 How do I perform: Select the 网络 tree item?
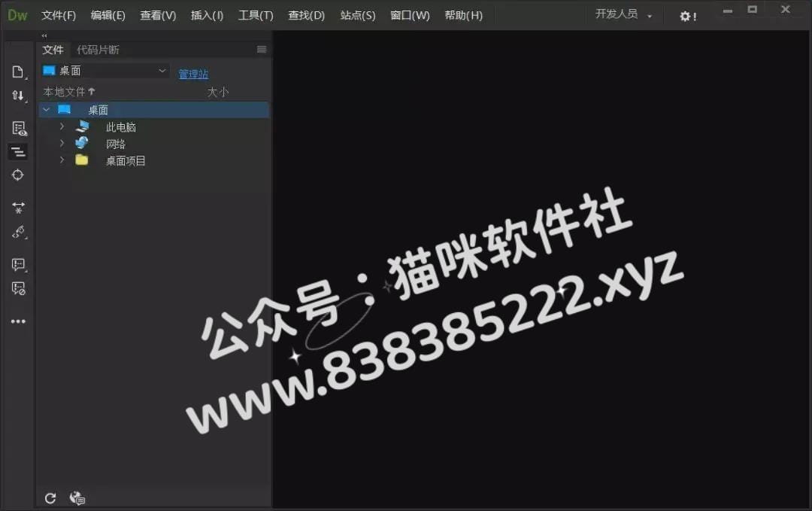[x=116, y=144]
